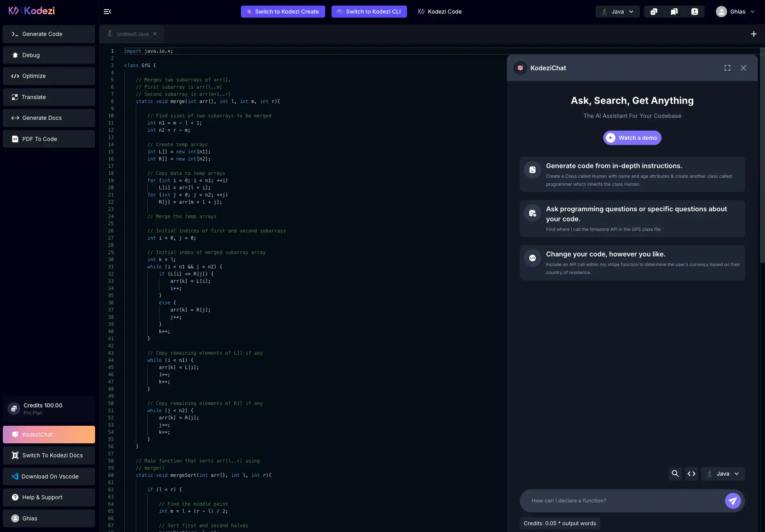Viewport: 765px width, 532px height.
Task: Click the class GfG declaration line
Action: (140, 66)
